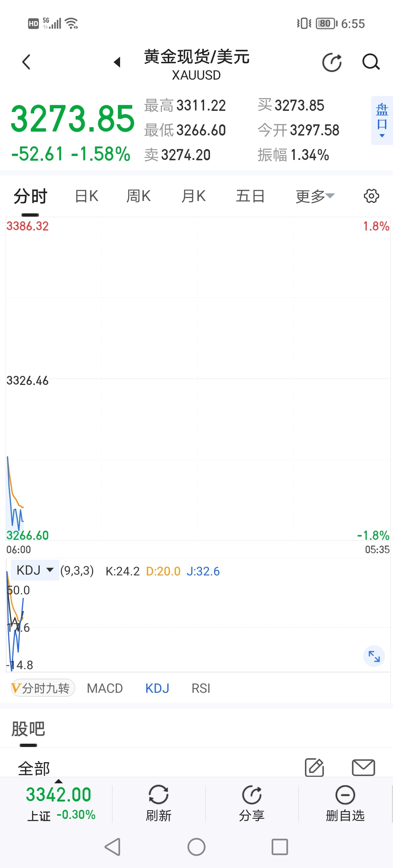
Task: Expand the 盘口 panel
Action: [x=382, y=120]
